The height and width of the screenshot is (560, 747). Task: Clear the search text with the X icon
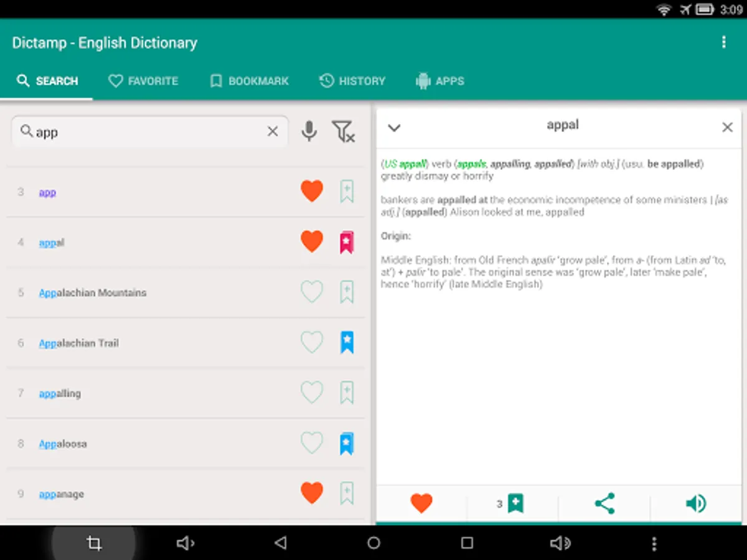[x=273, y=131]
